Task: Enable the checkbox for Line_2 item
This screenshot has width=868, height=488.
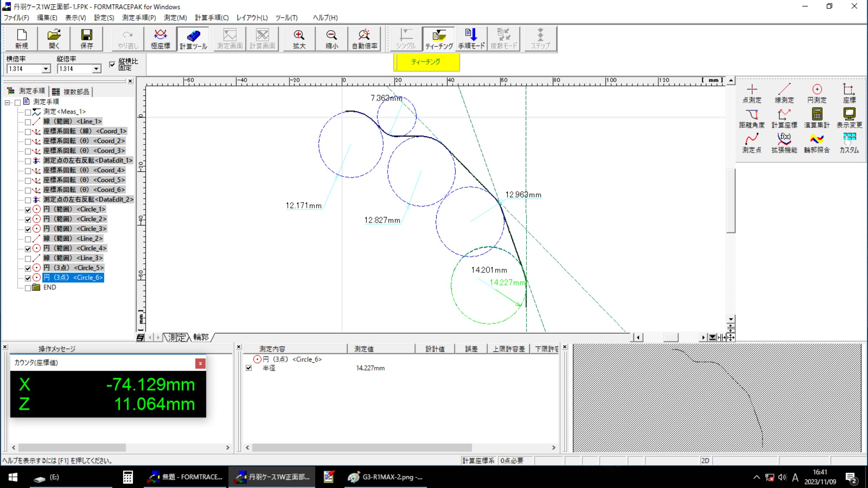Action: click(x=28, y=239)
